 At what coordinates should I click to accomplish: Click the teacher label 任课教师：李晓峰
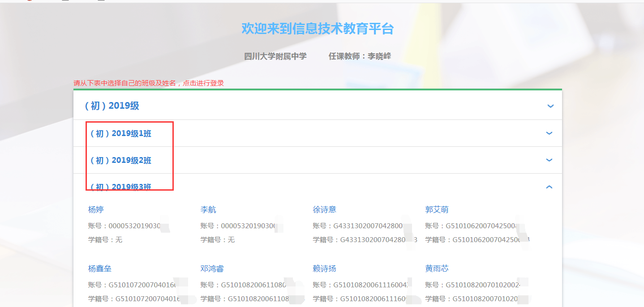(360, 56)
